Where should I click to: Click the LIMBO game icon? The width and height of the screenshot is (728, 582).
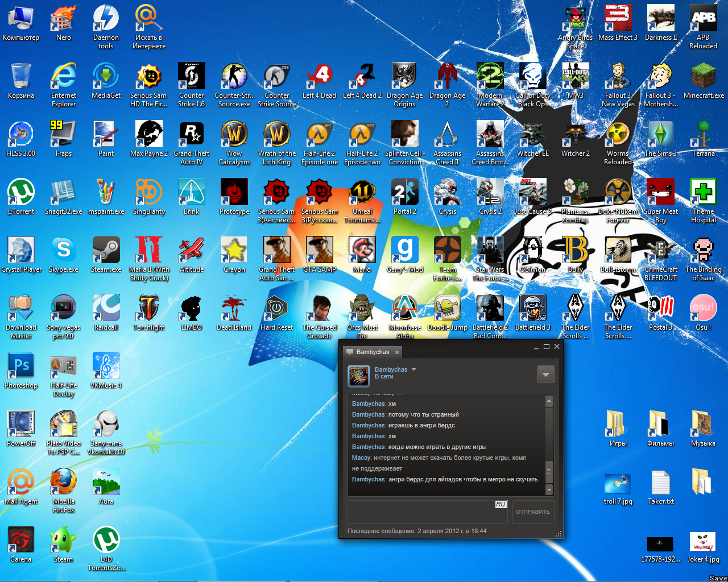pyautogui.click(x=192, y=313)
